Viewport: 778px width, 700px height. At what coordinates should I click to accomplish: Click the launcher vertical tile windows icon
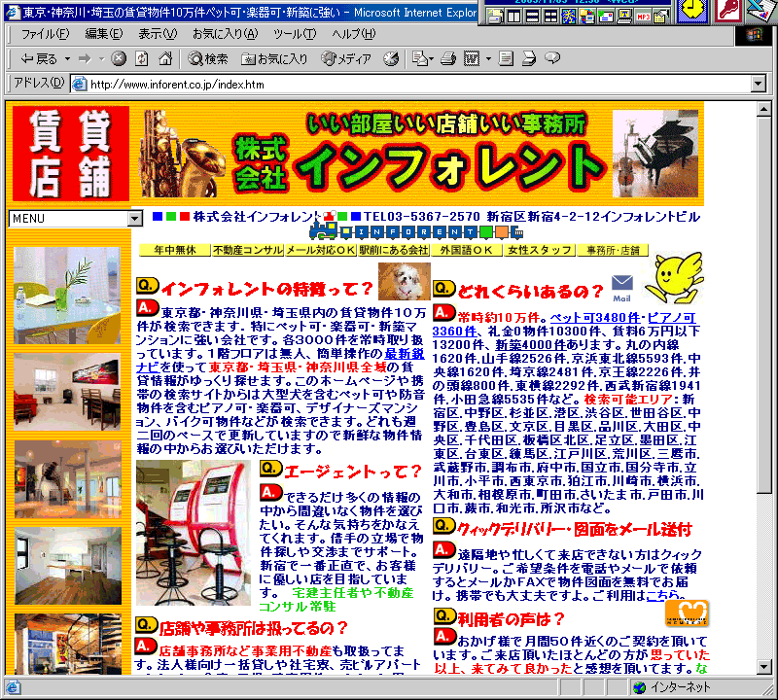coord(513,17)
